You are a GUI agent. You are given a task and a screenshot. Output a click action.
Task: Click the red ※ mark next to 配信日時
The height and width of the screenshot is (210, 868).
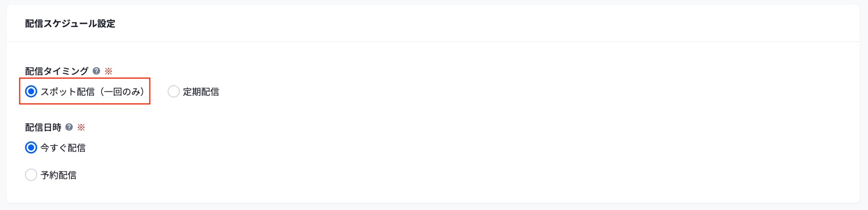coord(81,127)
